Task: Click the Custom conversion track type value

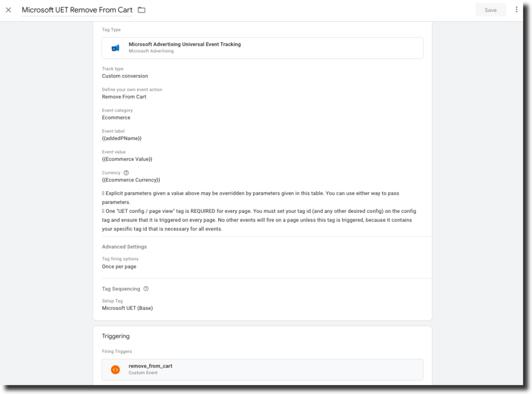Action: point(125,76)
